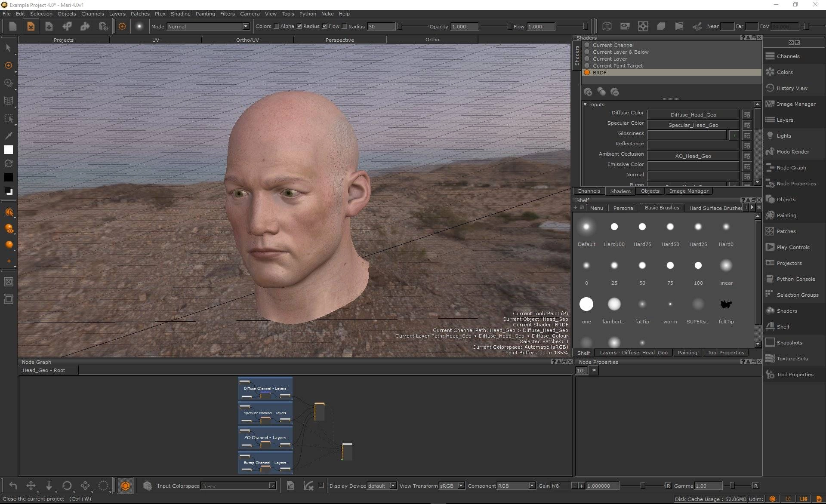Collapse the Inputs section expander

[x=585, y=104]
